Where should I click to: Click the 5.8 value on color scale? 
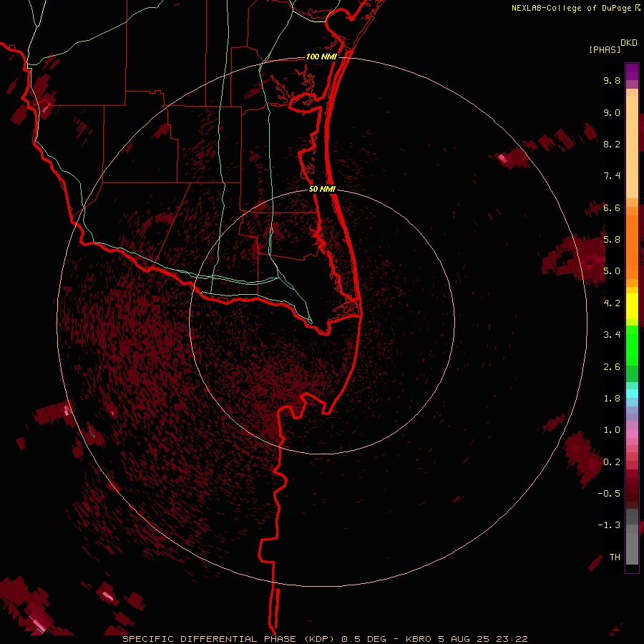612,240
